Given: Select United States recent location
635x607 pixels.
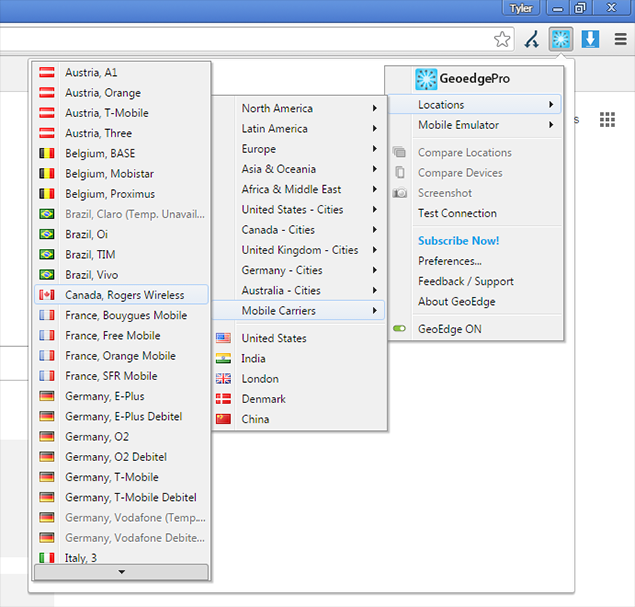Looking at the screenshot, I should [x=298, y=338].
